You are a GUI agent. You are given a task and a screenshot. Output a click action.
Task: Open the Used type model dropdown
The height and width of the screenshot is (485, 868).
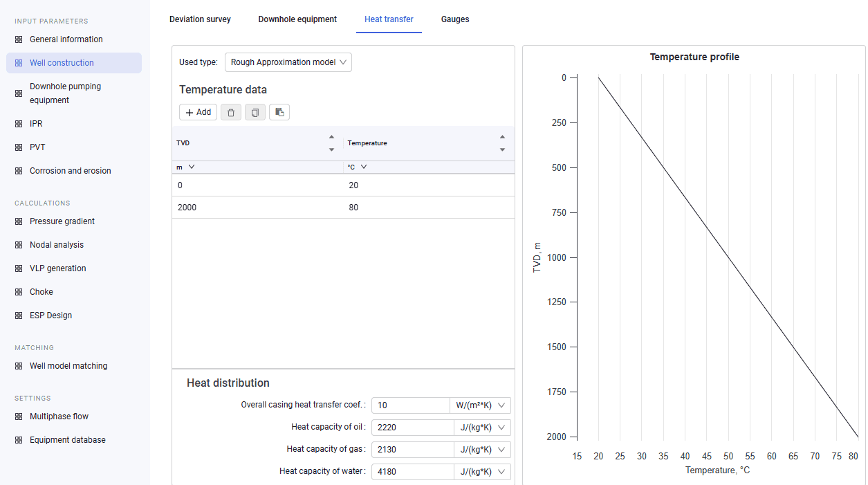tap(288, 62)
